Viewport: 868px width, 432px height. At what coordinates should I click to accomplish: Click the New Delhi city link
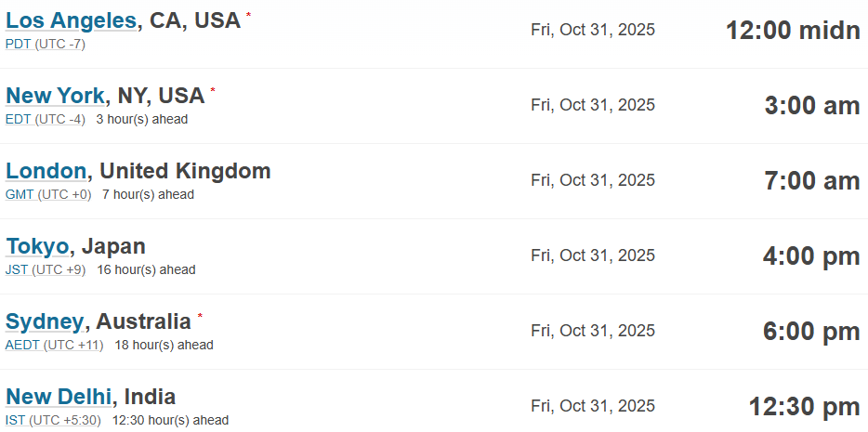[x=59, y=397]
